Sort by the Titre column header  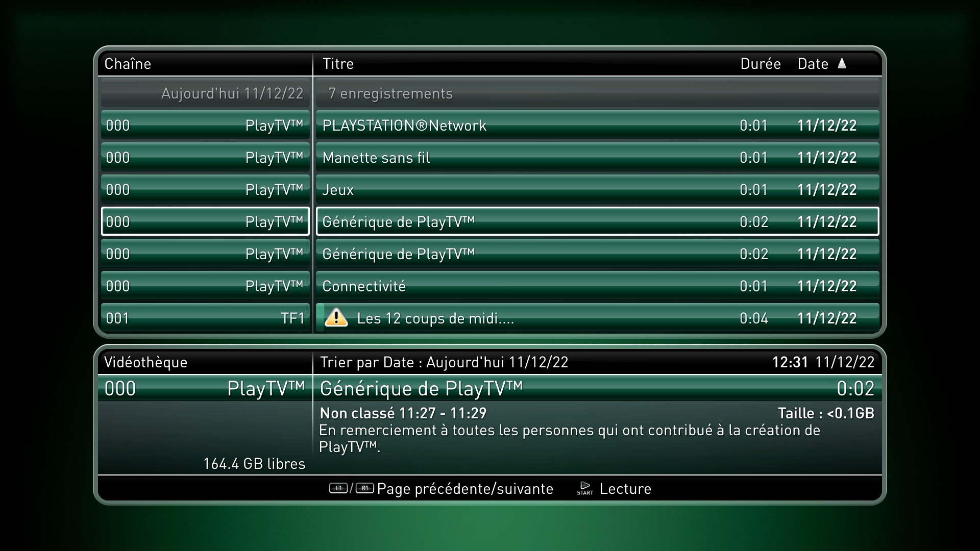pyautogui.click(x=338, y=64)
